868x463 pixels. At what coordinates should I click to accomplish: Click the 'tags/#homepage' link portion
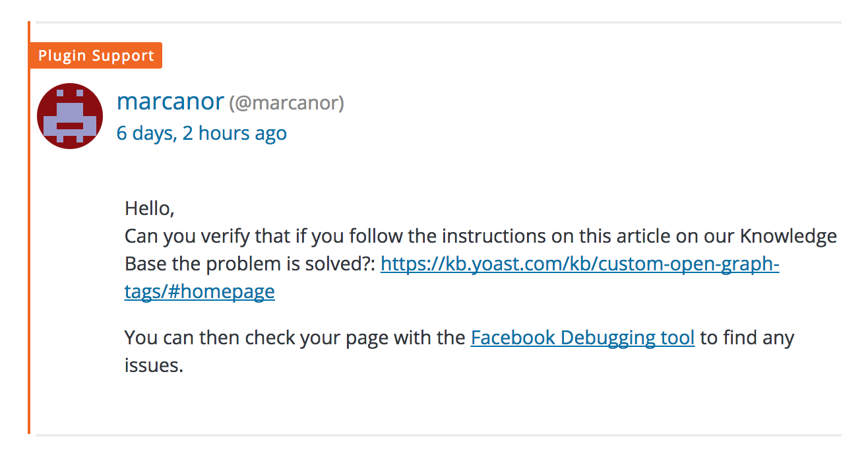(x=199, y=292)
